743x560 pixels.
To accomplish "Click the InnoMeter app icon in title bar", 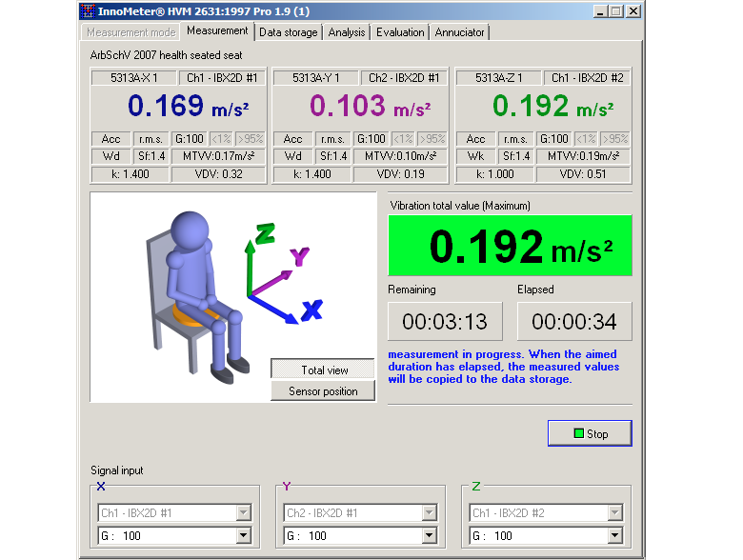I will 89,11.
